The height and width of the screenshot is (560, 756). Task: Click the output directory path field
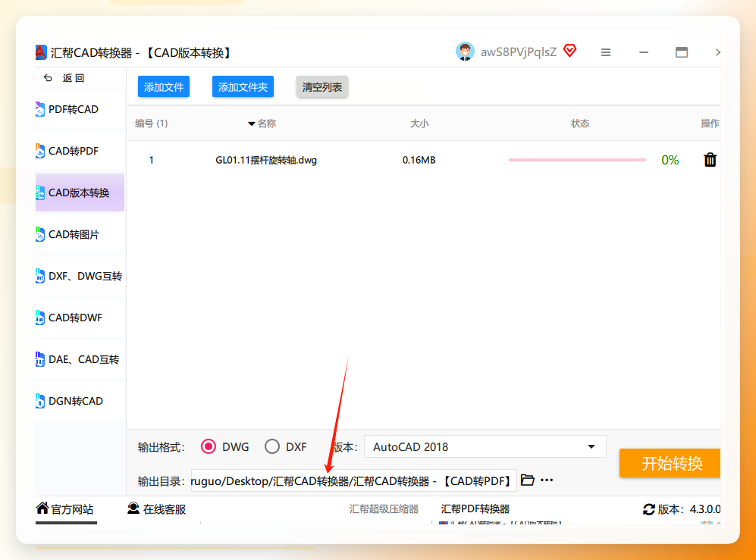pos(354,480)
